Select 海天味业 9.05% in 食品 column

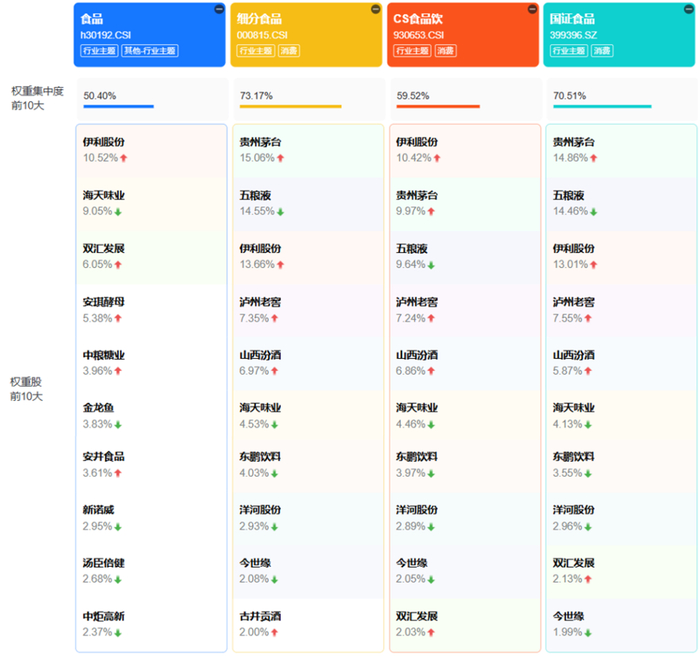point(151,204)
